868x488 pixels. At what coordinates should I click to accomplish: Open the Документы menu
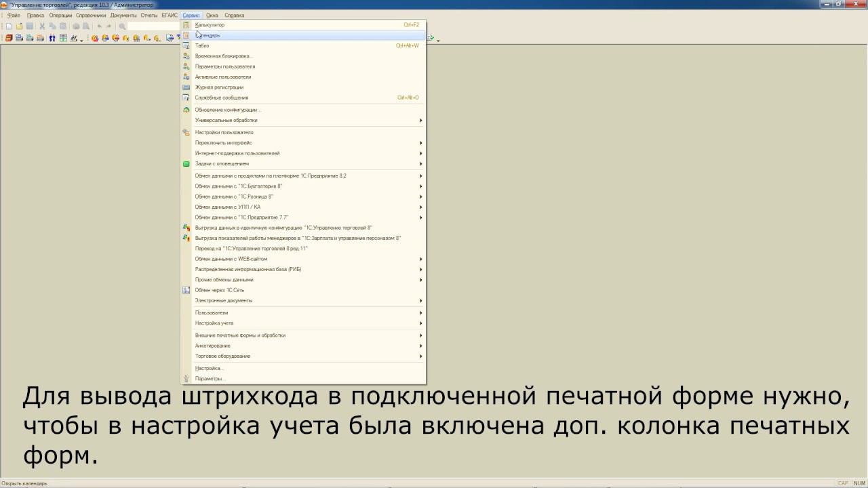123,15
